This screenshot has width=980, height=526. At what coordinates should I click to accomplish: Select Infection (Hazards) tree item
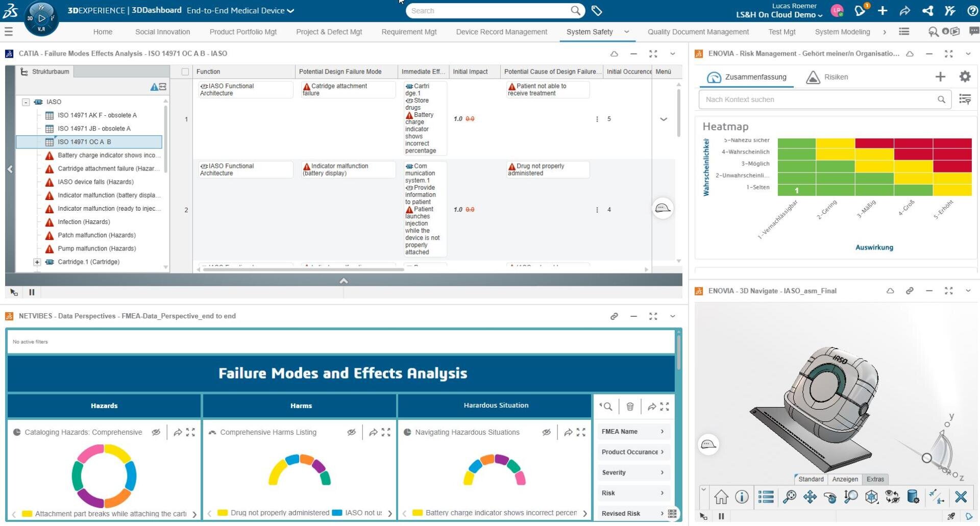coord(84,222)
